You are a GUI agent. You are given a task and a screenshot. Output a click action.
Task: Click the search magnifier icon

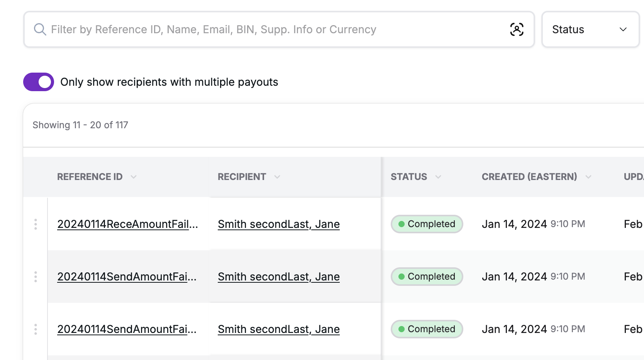[x=40, y=29]
